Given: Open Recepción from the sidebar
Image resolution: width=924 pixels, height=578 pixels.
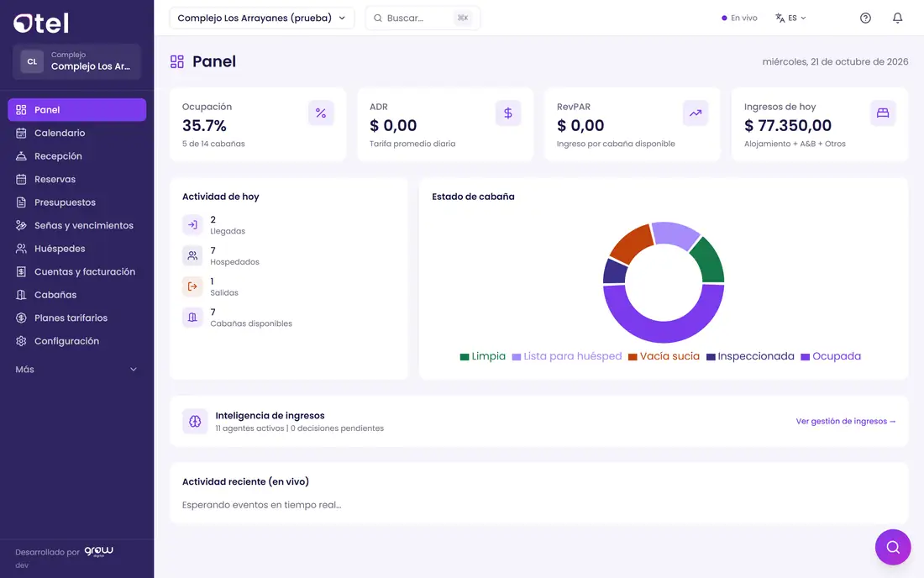Looking at the screenshot, I should [76, 156].
